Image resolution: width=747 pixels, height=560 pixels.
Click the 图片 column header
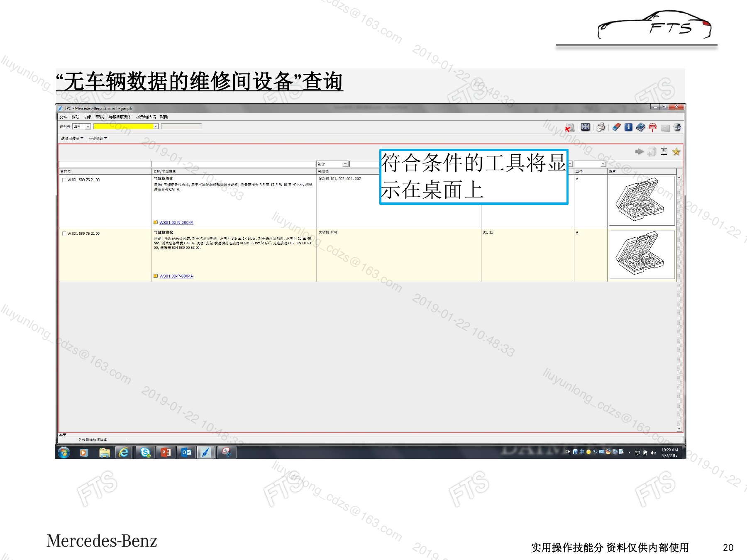[x=642, y=171]
